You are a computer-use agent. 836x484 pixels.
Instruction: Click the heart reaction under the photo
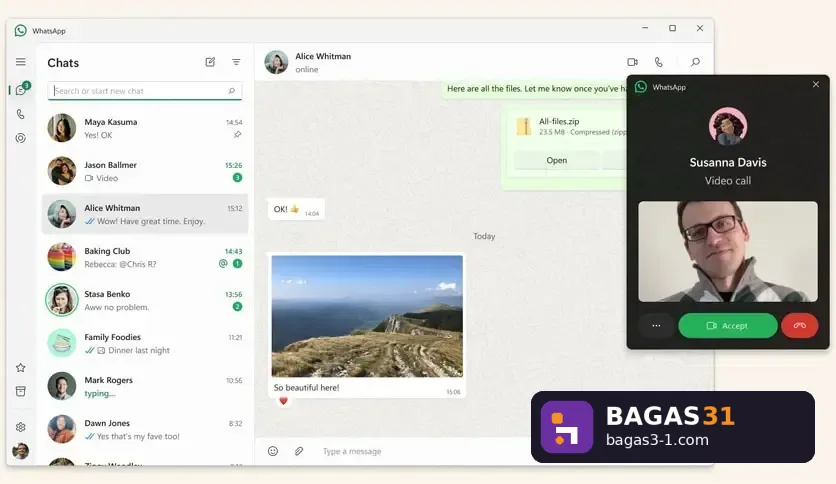point(284,401)
